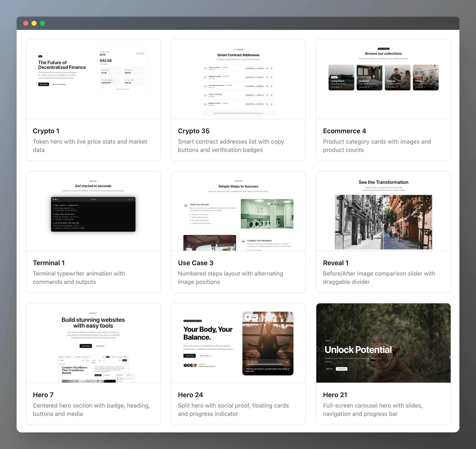
Task: Click the arrow on Living Room products link
Action: (x=341, y=87)
